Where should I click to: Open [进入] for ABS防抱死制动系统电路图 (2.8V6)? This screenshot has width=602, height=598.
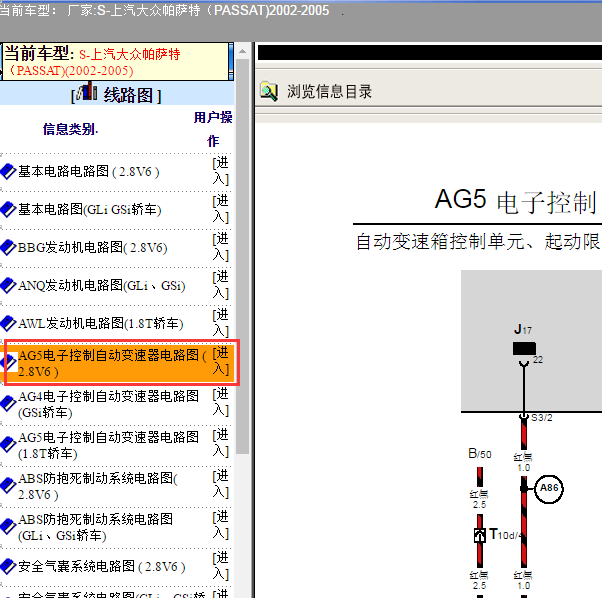tap(221, 484)
